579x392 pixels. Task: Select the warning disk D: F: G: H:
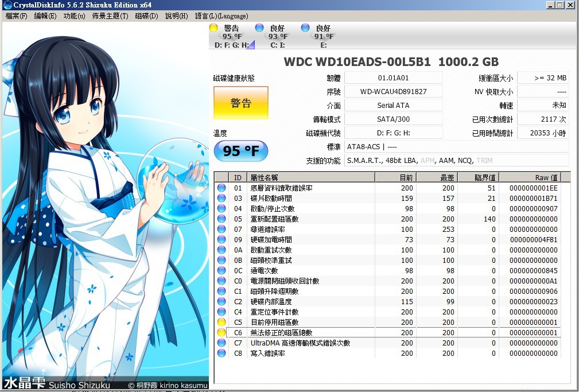[232, 36]
